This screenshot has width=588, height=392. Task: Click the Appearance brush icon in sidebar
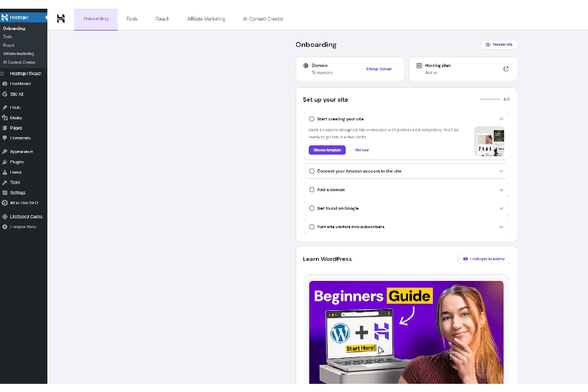(x=4, y=151)
